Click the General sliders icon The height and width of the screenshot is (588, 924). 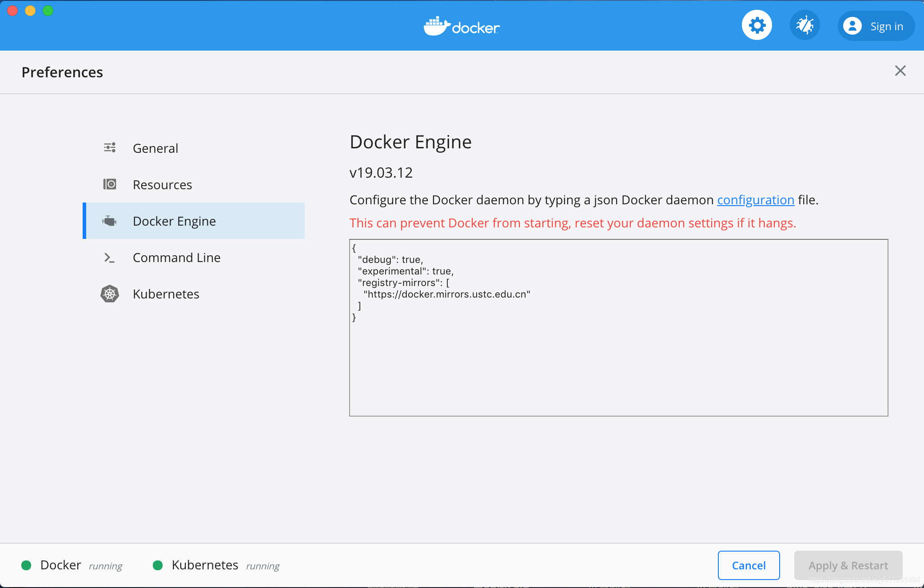click(x=110, y=148)
